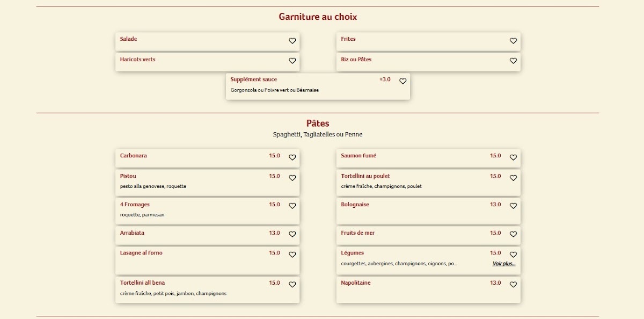Image resolution: width=644 pixels, height=319 pixels.
Task: Toggle favorite on Tortellini au poulet
Action: coord(513,178)
